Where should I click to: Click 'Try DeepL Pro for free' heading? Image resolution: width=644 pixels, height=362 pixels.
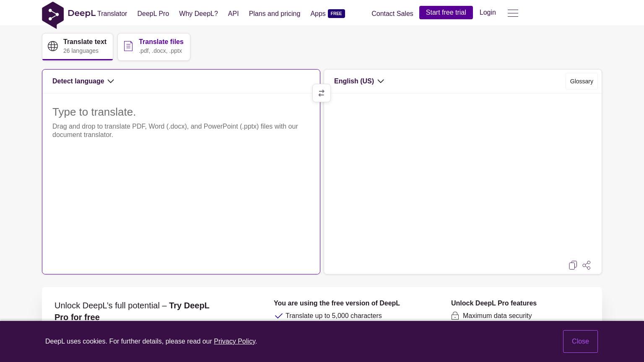132,311
